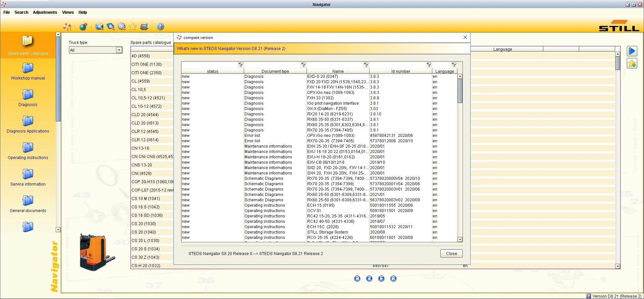Select the GX-X (DiaMon - FZS5) row

[319, 109]
